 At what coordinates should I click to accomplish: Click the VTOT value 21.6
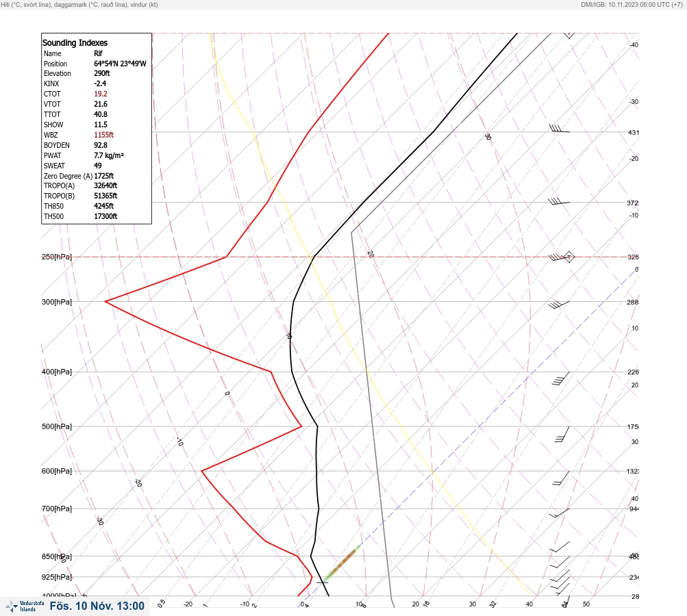tap(101, 104)
